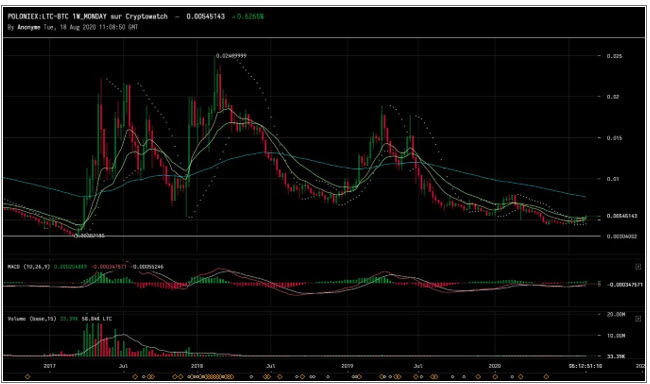
Task: Click the green percentage change in header
Action: [x=247, y=17]
